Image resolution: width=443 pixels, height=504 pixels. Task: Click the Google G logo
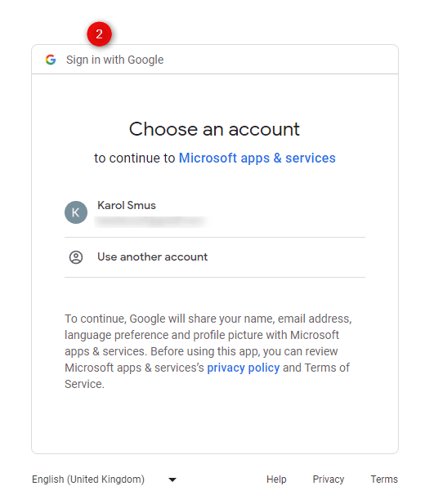[x=51, y=60]
